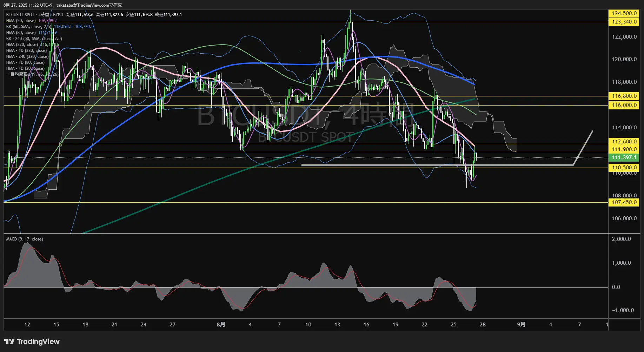Select the HMA · 1D (320, close) legend
Viewport: 644px width, 352px height.
coord(26,50)
